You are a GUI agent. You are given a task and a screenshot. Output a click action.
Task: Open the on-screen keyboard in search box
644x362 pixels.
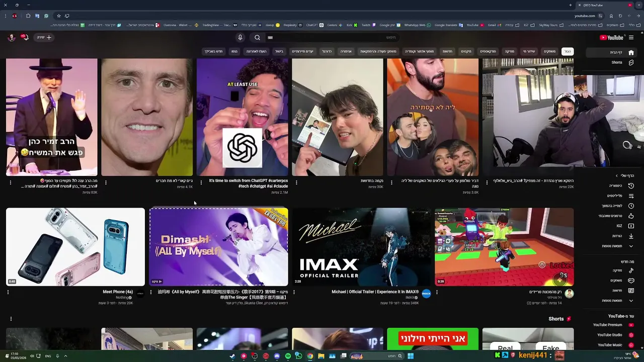point(270,37)
